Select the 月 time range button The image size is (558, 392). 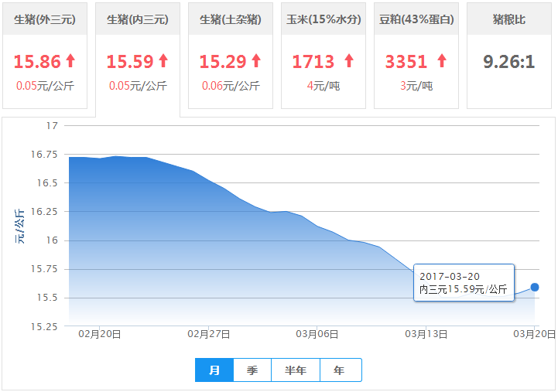pos(214,370)
